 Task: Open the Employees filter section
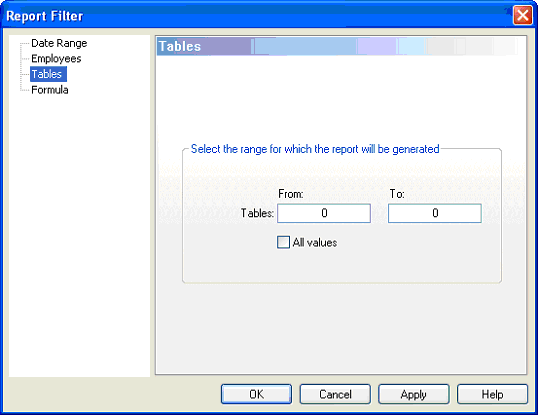[56, 59]
